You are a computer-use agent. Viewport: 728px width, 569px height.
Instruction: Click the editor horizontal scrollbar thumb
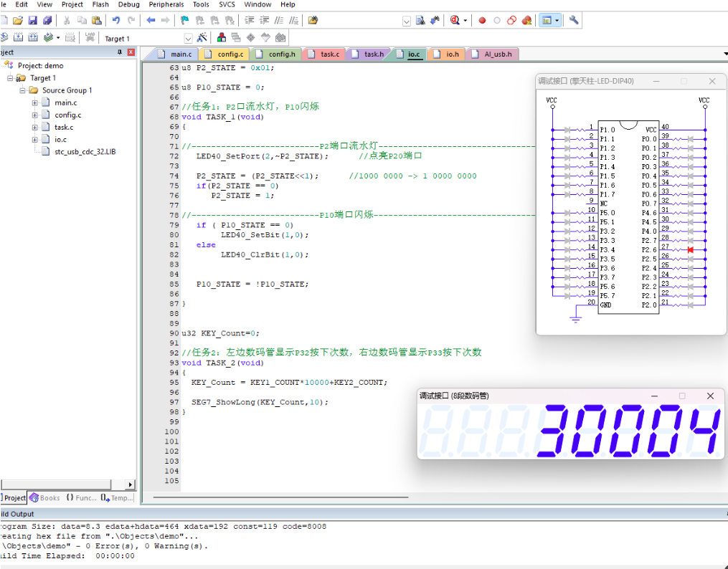click(280, 497)
